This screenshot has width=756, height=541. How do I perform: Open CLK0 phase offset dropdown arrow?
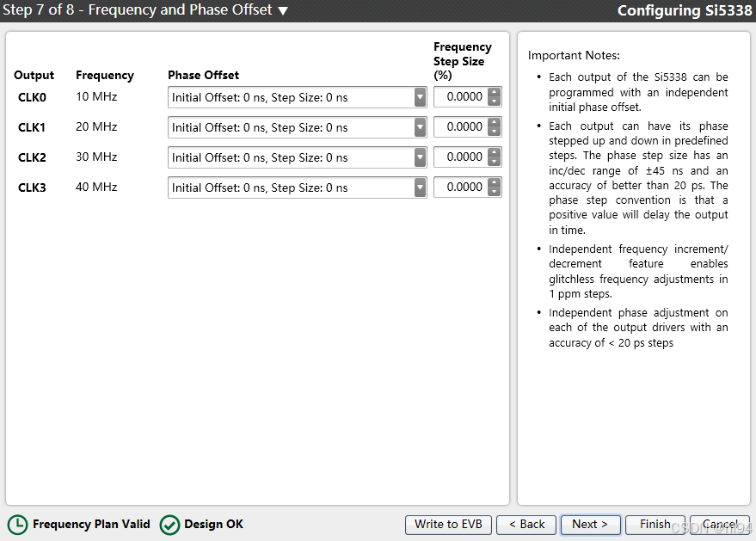point(421,97)
